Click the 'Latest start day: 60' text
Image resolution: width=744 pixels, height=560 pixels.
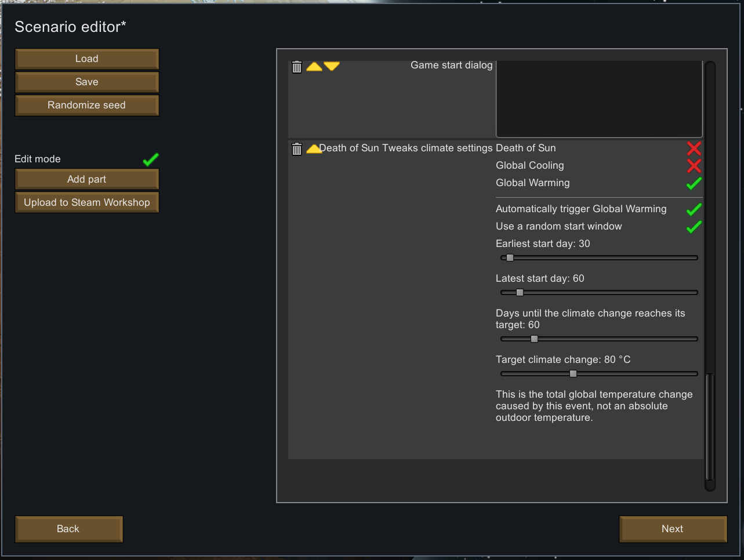pyautogui.click(x=540, y=278)
